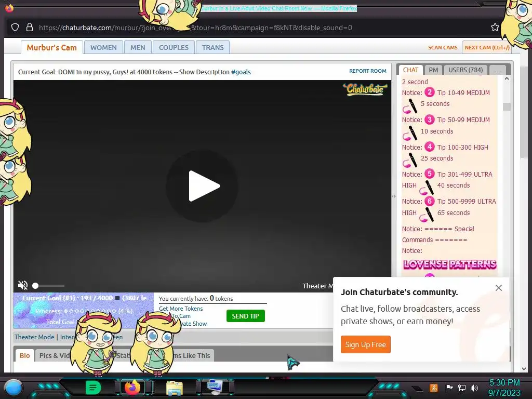Viewport: 532px width, 399px height.
Task: Switch to the PM tab
Action: [x=433, y=70]
